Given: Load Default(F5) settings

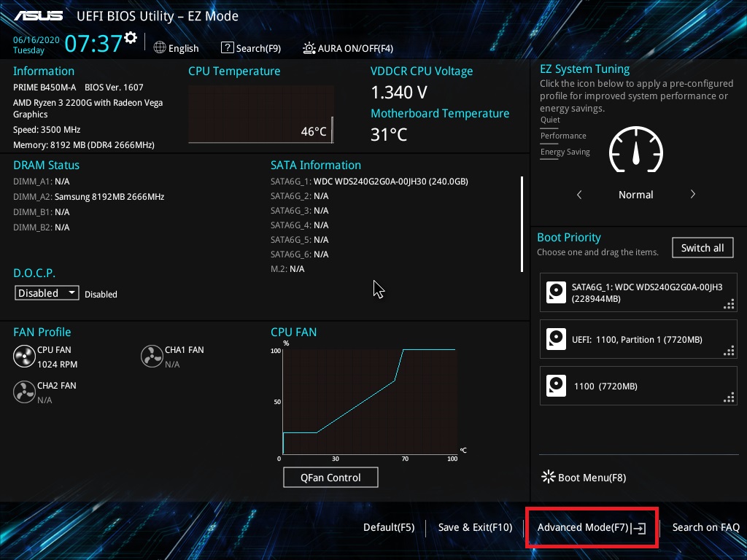Looking at the screenshot, I should pyautogui.click(x=389, y=527).
